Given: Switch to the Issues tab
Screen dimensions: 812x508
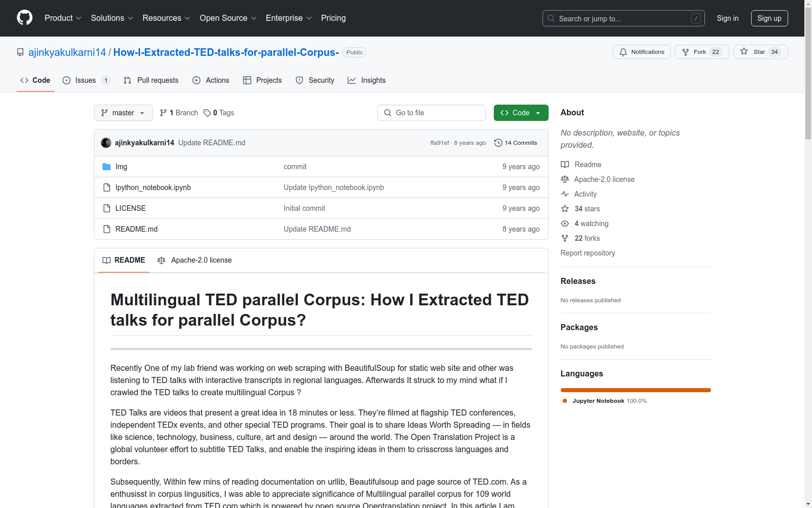Looking at the screenshot, I should [x=86, y=80].
